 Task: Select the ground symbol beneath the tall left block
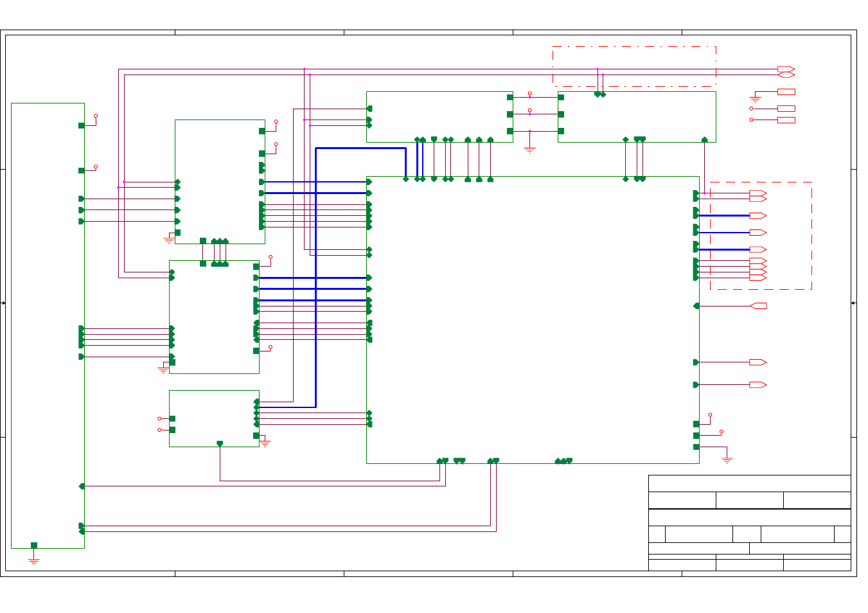34,561
